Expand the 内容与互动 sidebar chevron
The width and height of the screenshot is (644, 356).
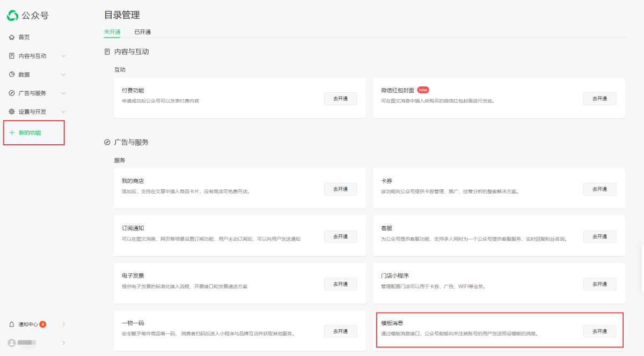(63, 56)
